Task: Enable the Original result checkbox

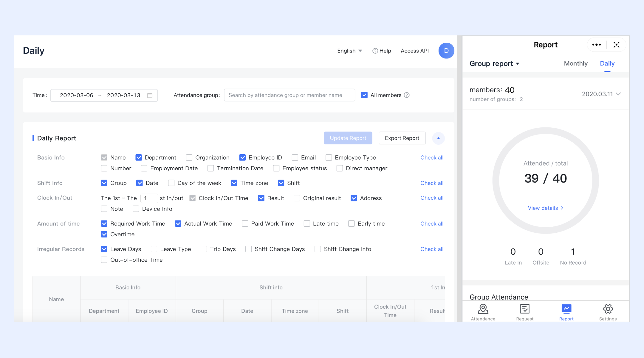Action: click(297, 198)
